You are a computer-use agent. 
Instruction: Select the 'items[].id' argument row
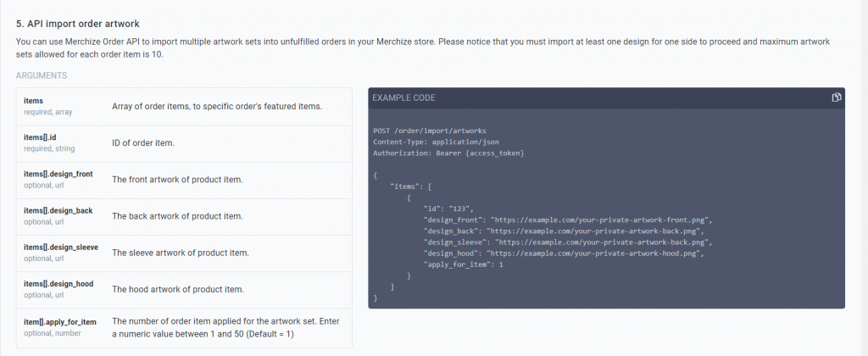click(x=184, y=143)
